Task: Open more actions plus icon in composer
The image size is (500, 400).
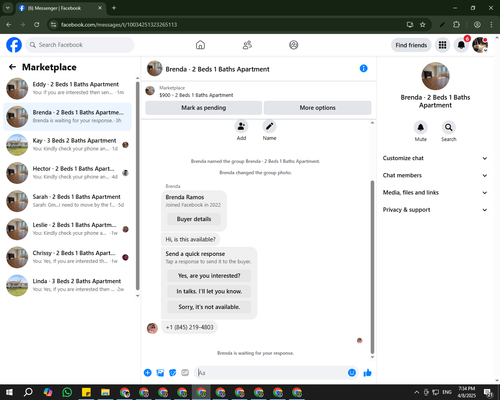Action: click(148, 373)
